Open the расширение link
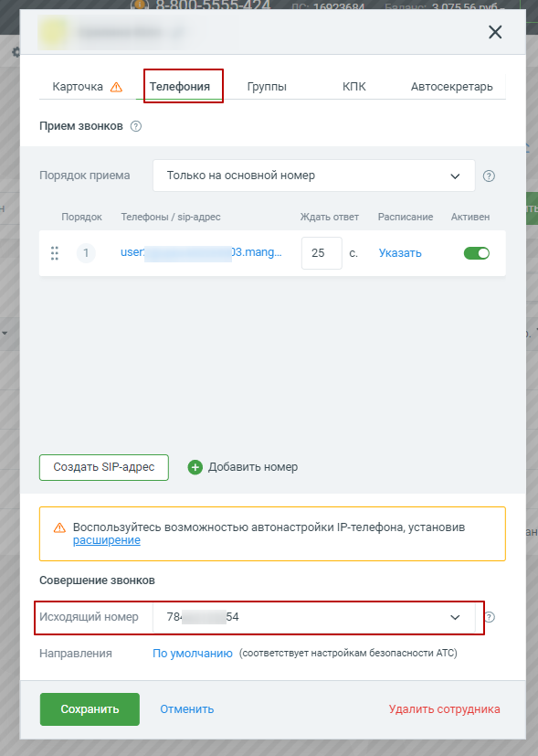Viewport: 538px width, 756px height. pyautogui.click(x=107, y=540)
